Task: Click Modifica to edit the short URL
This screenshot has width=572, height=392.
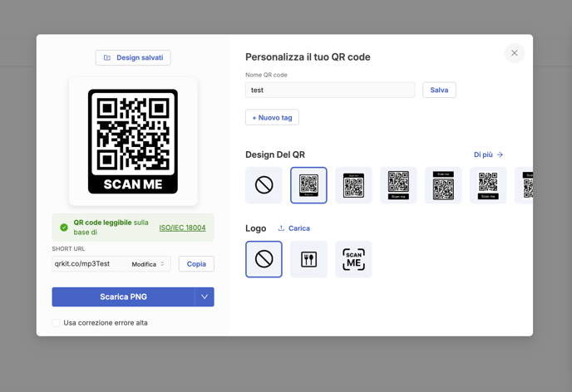Action: tap(148, 264)
